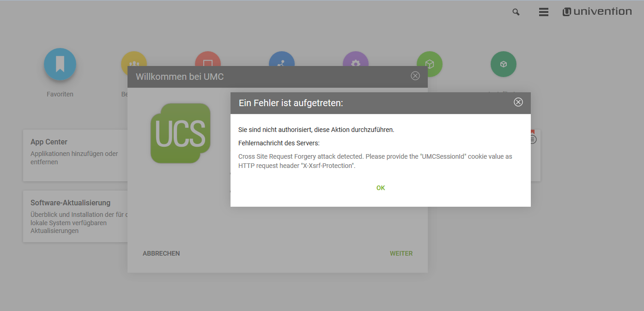Click the blue domain category icon
644x311 pixels.
(282, 59)
